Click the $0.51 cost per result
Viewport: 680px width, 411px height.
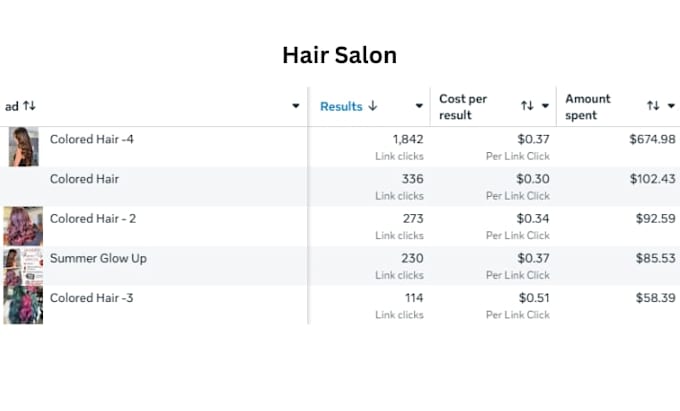pyautogui.click(x=534, y=298)
